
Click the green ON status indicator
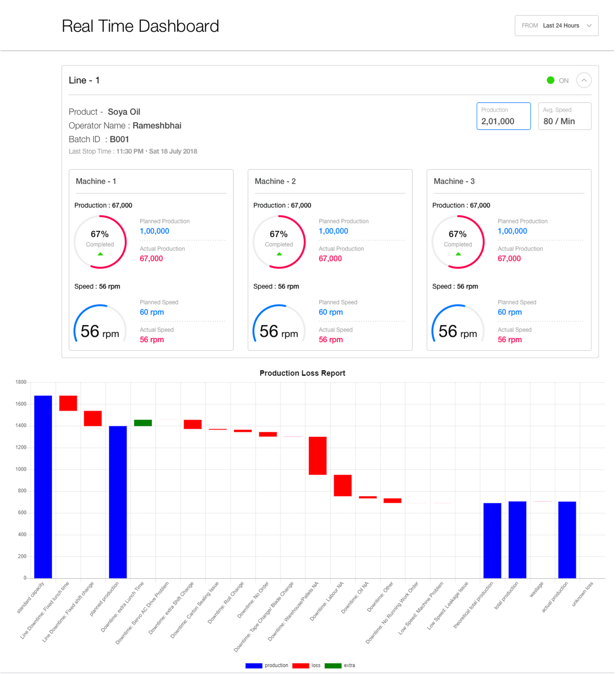tap(550, 80)
